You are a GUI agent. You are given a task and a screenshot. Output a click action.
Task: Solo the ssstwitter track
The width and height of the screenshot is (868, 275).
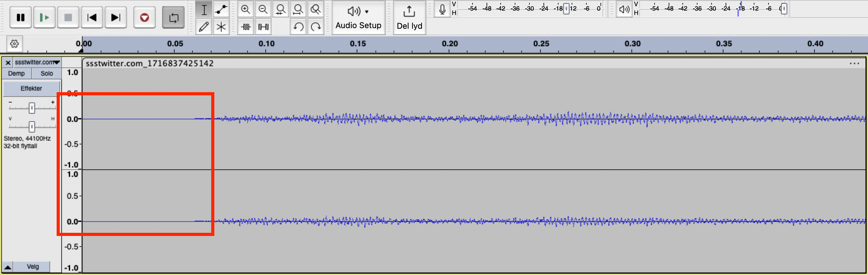pyautogui.click(x=47, y=73)
